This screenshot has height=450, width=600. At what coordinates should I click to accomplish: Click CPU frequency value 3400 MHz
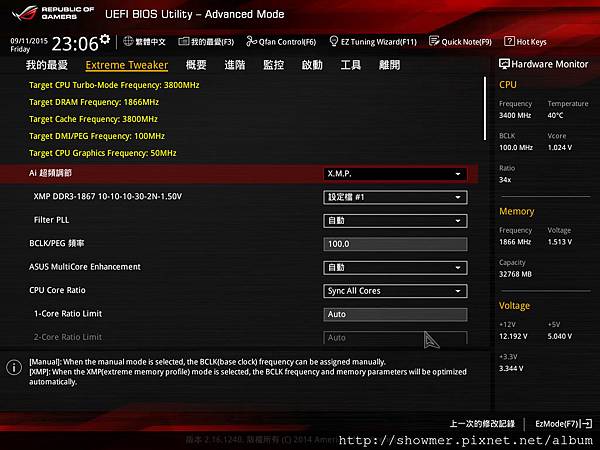pos(515,115)
